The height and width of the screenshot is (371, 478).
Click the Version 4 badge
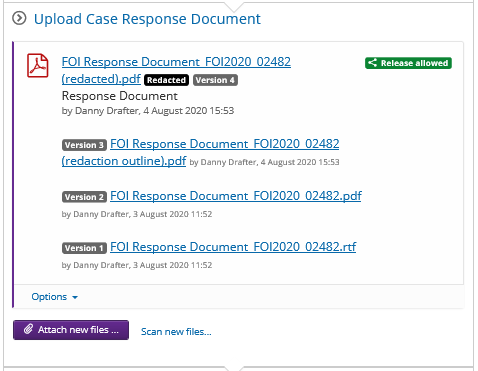click(x=215, y=80)
